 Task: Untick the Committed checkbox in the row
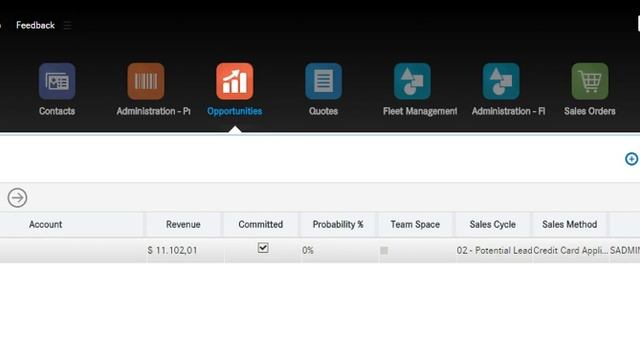[x=263, y=248]
